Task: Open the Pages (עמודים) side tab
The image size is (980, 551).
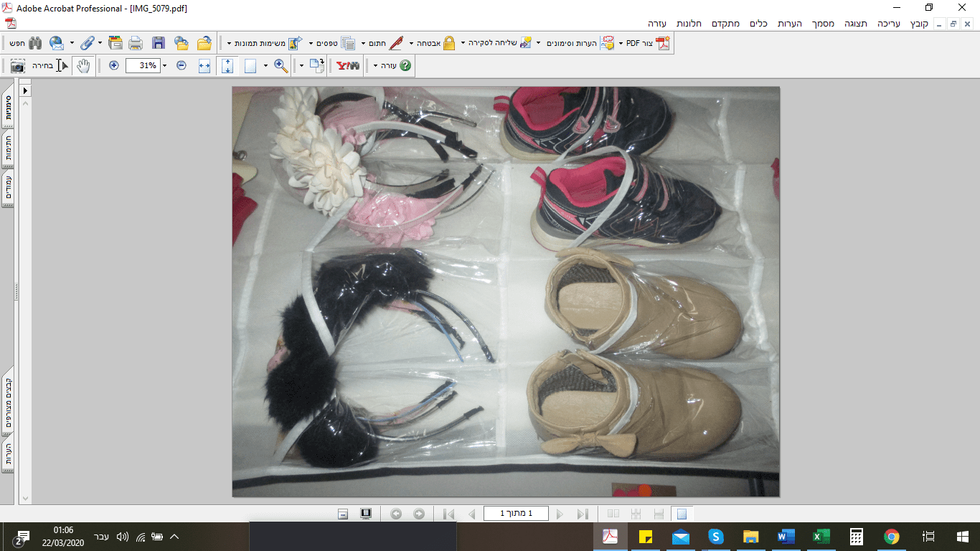Action: (x=8, y=188)
